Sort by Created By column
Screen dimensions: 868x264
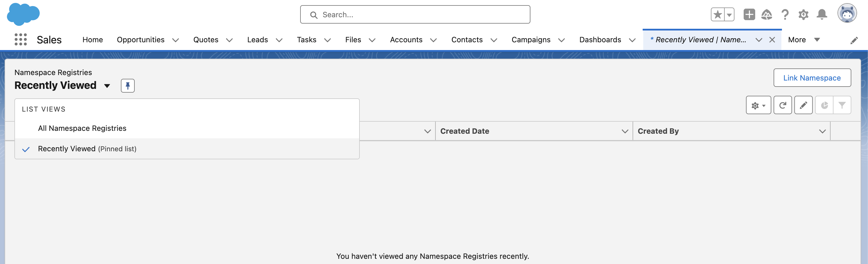pyautogui.click(x=658, y=131)
